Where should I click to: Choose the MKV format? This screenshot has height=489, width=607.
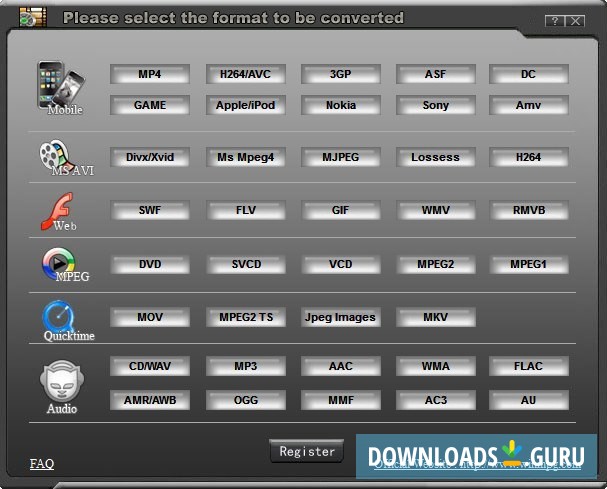point(436,317)
